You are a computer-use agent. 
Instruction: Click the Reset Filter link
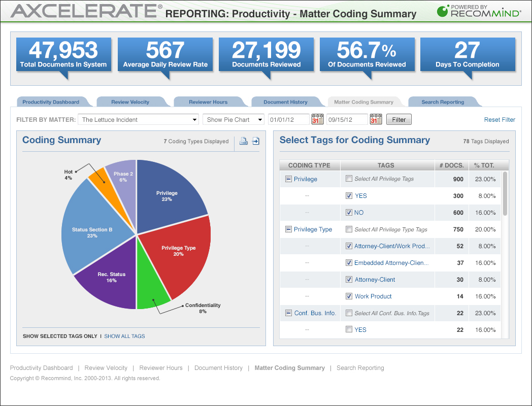point(500,120)
